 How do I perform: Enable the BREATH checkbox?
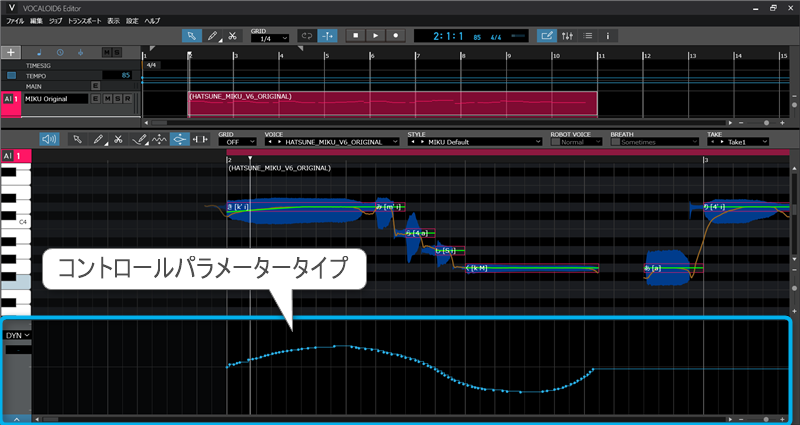click(x=615, y=142)
